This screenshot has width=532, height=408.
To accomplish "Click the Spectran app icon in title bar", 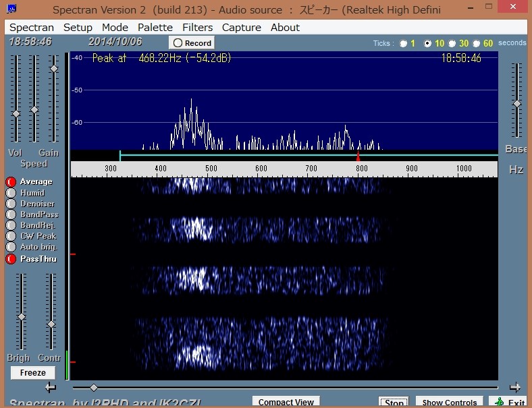I will pyautogui.click(x=11, y=8).
